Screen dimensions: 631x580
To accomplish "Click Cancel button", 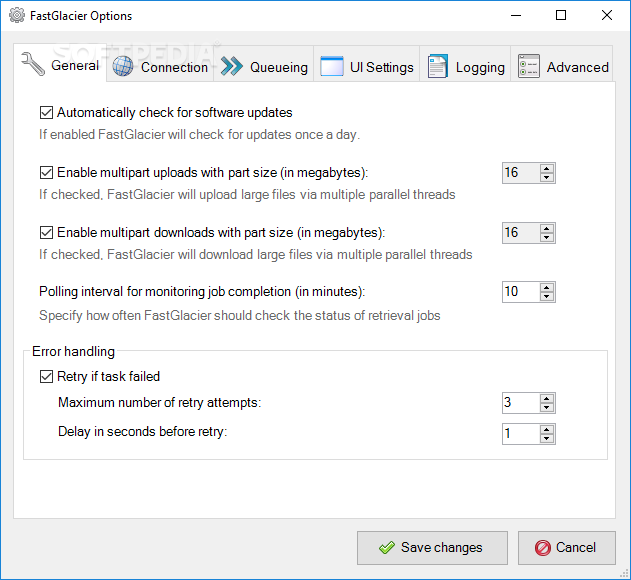I will pos(567,548).
